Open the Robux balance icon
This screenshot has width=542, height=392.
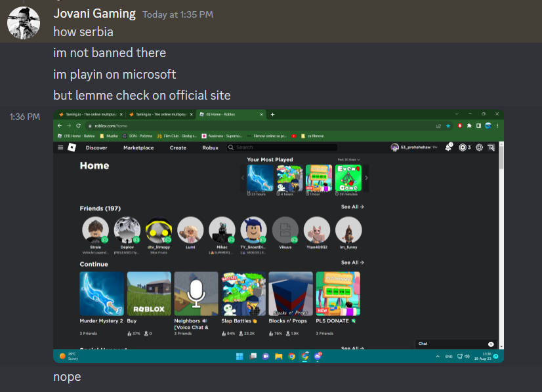[x=463, y=147]
